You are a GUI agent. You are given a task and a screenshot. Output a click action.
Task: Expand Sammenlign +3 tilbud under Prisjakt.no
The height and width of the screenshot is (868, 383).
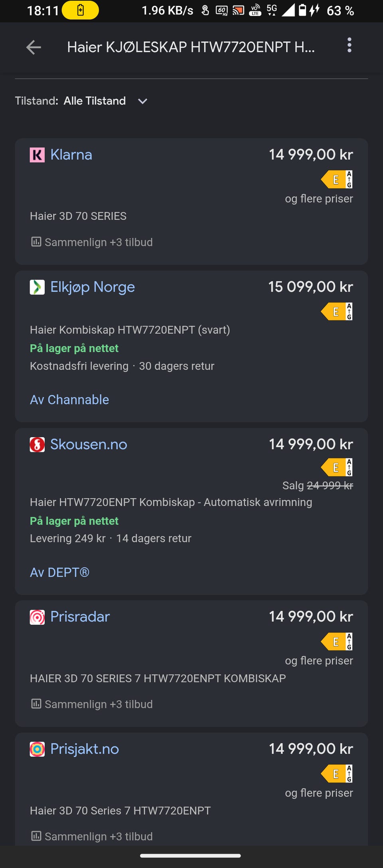(x=92, y=836)
